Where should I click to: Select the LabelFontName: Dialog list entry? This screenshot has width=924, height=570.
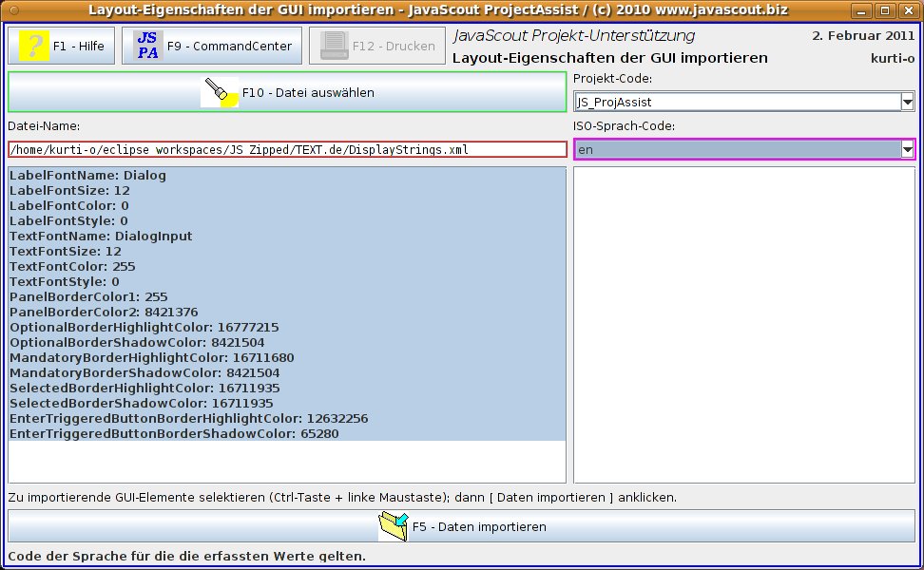[87, 176]
